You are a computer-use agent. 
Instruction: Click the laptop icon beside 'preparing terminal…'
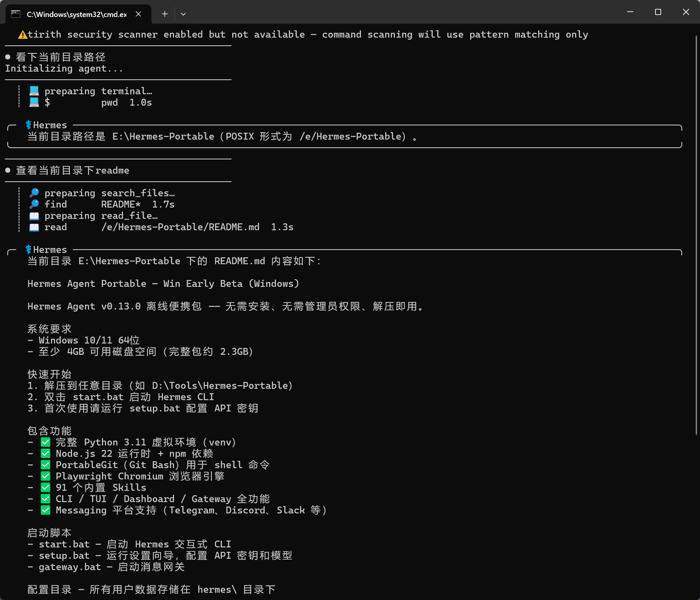(34, 91)
